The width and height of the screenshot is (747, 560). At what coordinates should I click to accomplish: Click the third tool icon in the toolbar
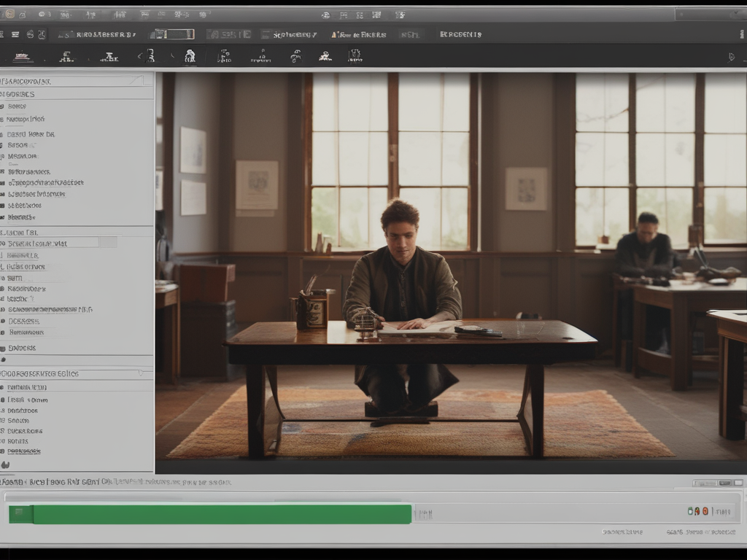click(x=109, y=56)
